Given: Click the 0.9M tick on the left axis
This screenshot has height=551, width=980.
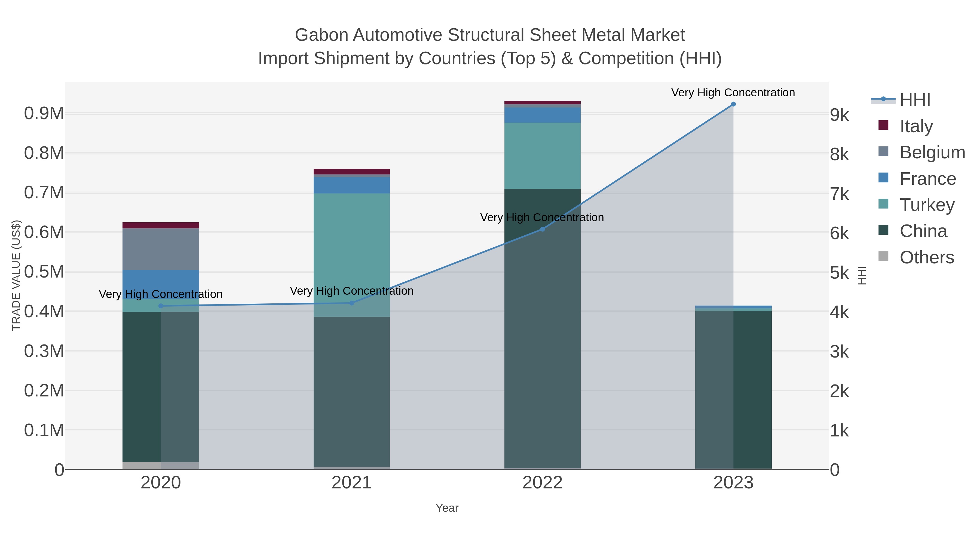Looking at the screenshot, I should pos(44,113).
